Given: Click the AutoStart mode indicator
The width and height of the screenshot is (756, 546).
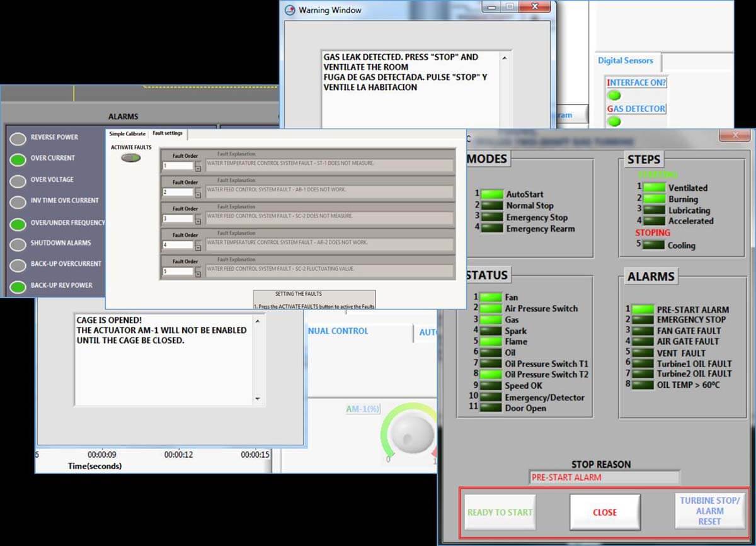Looking at the screenshot, I should [x=491, y=195].
